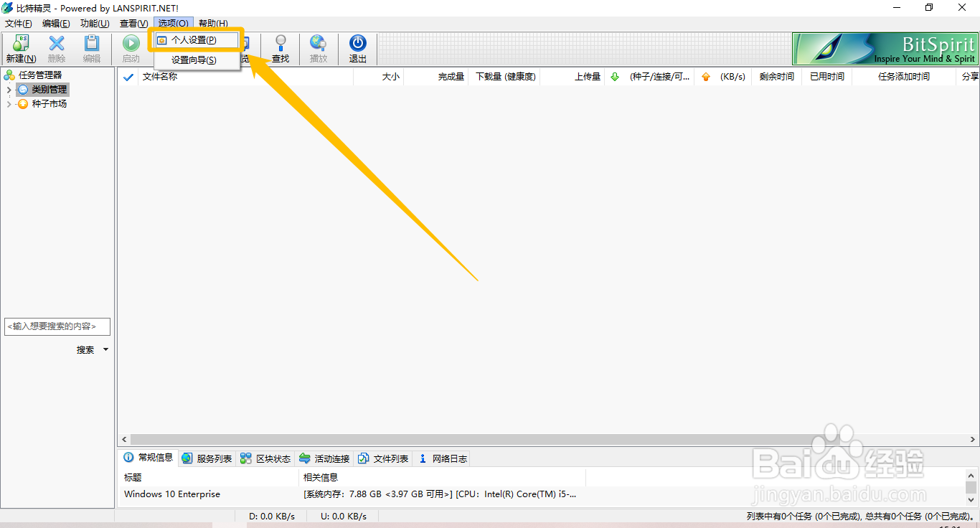The image size is (980, 528).
Task: Click the horizontal scrollbar right arrow
Action: 972,439
